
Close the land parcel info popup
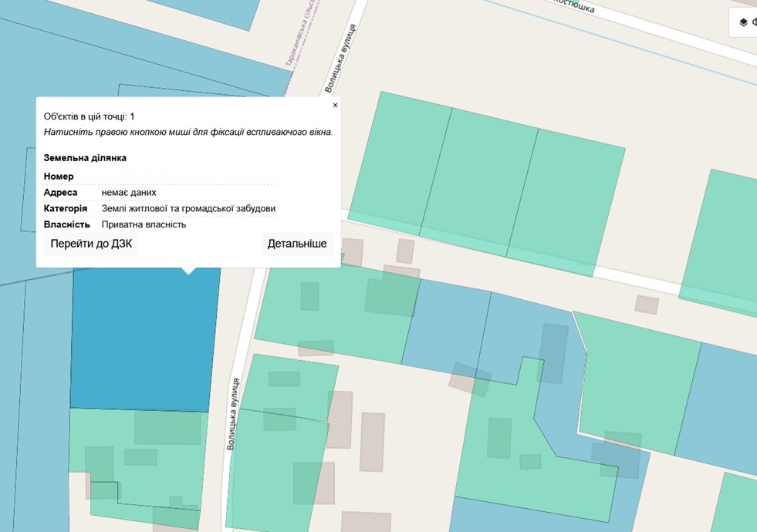point(335,106)
